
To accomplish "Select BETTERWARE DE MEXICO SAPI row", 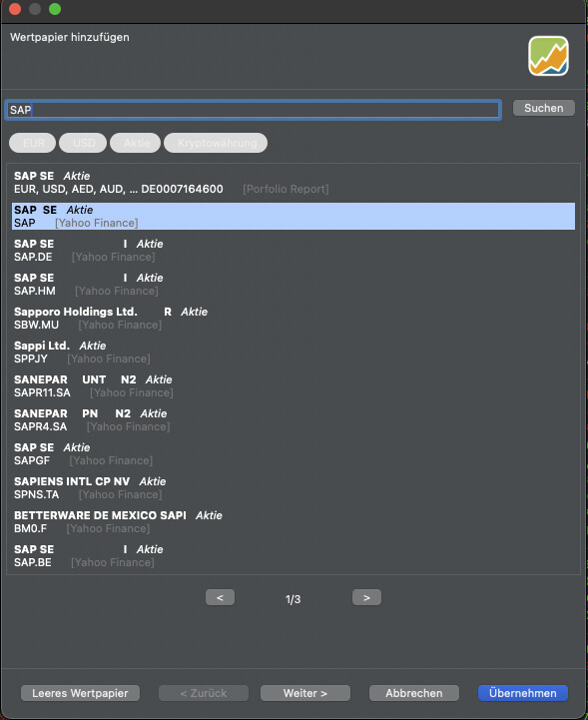I will [294, 522].
